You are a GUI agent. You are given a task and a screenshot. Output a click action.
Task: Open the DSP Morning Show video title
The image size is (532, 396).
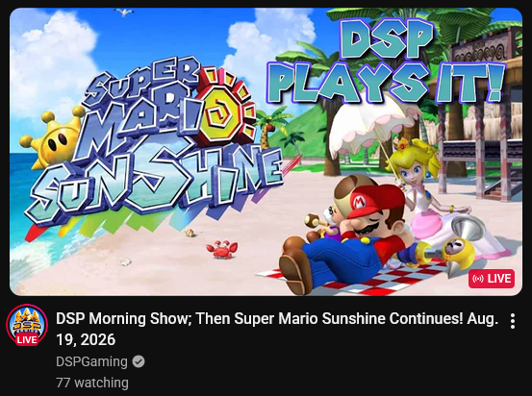tap(277, 329)
